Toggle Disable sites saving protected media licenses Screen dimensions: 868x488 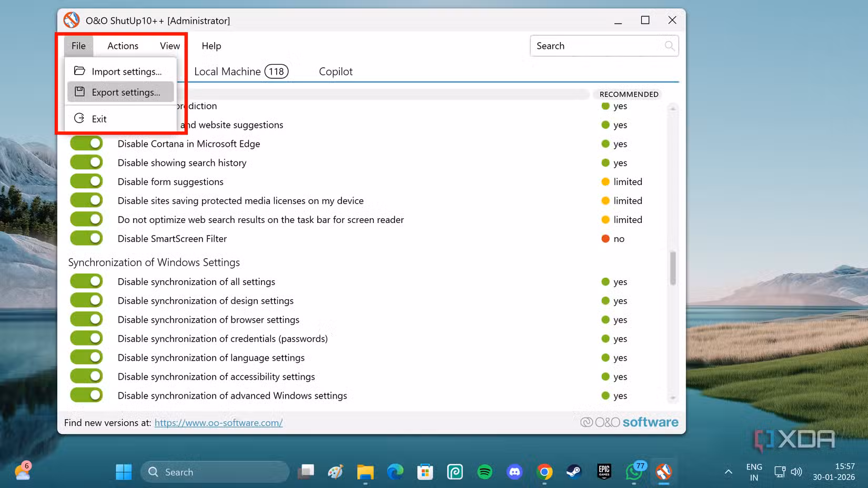point(87,200)
